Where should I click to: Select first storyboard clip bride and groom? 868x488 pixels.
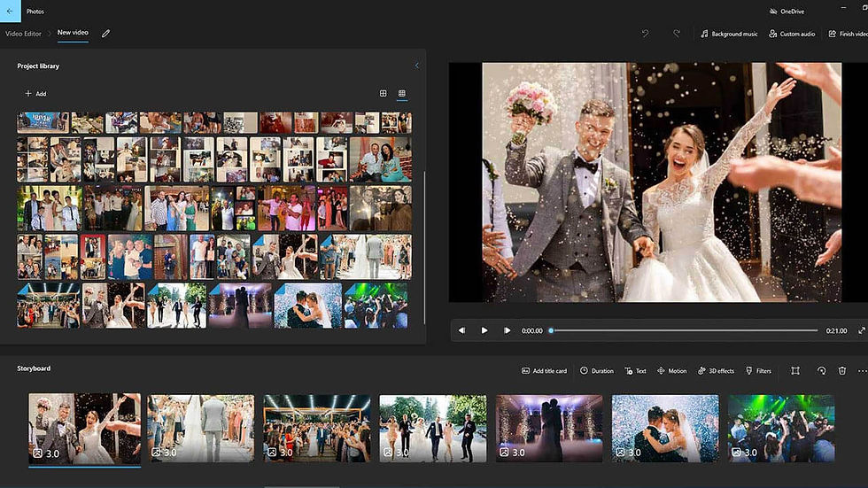pyautogui.click(x=85, y=429)
